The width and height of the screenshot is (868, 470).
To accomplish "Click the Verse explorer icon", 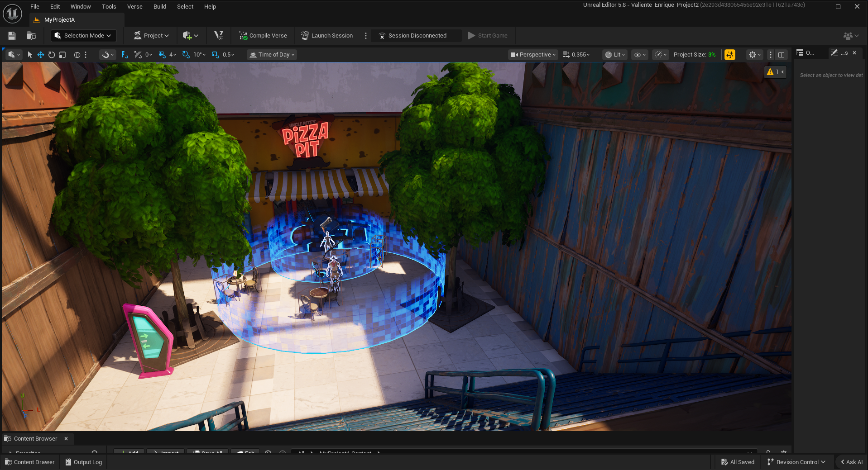I will click(219, 36).
